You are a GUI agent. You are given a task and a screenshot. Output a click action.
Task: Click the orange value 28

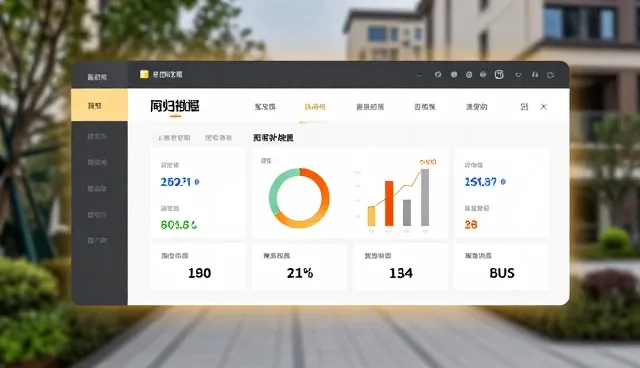click(471, 225)
